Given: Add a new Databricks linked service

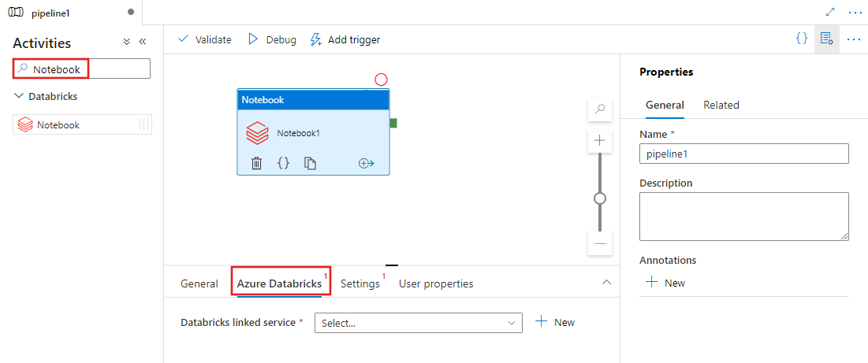Looking at the screenshot, I should tap(555, 322).
